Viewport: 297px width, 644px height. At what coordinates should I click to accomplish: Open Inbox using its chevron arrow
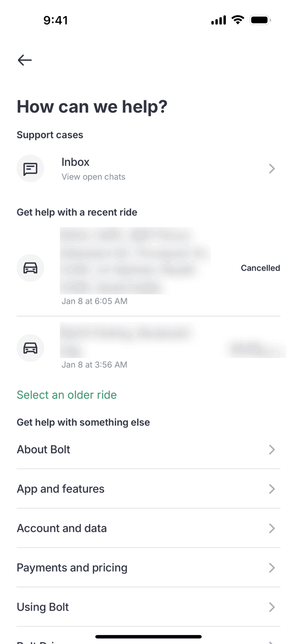pyautogui.click(x=272, y=169)
